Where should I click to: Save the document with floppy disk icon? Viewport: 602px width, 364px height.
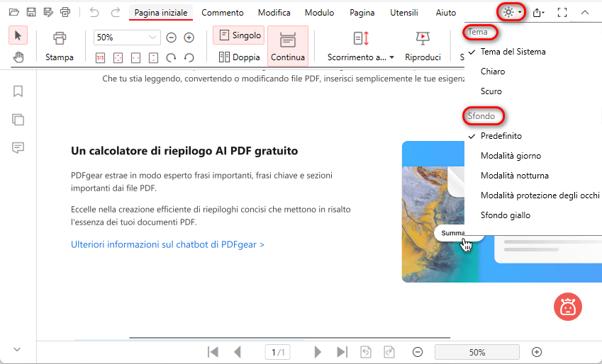(x=31, y=12)
